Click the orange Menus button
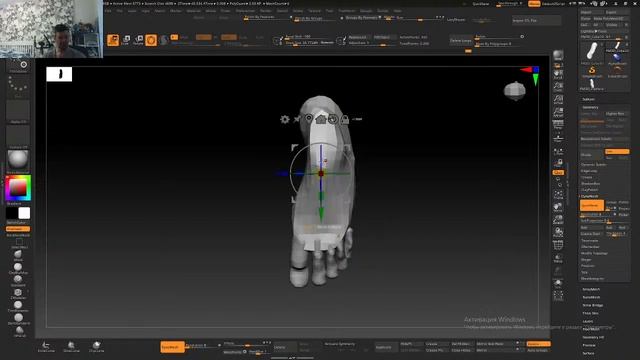640x360 pixels. [534, 4]
